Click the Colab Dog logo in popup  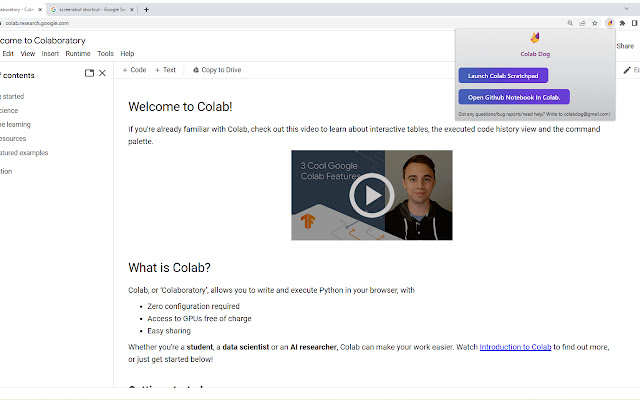click(535, 38)
